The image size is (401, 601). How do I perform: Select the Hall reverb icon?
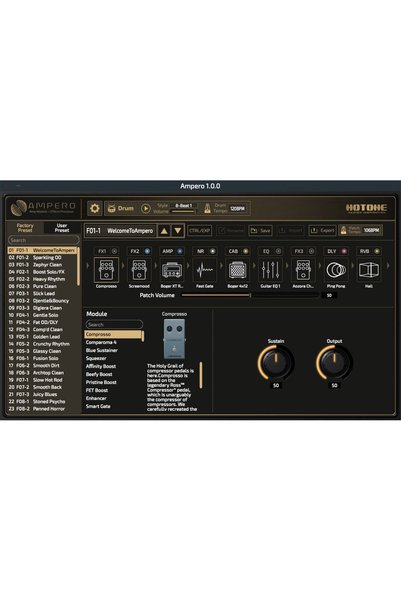click(x=369, y=270)
